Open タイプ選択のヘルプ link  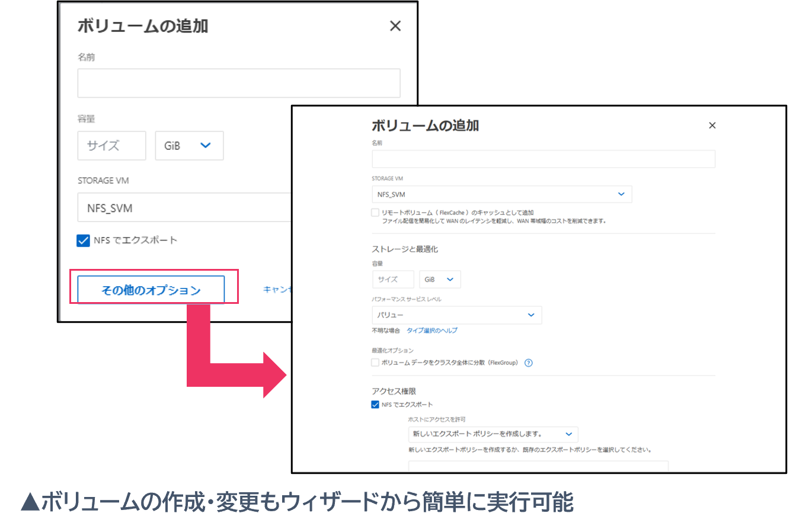coord(432,331)
